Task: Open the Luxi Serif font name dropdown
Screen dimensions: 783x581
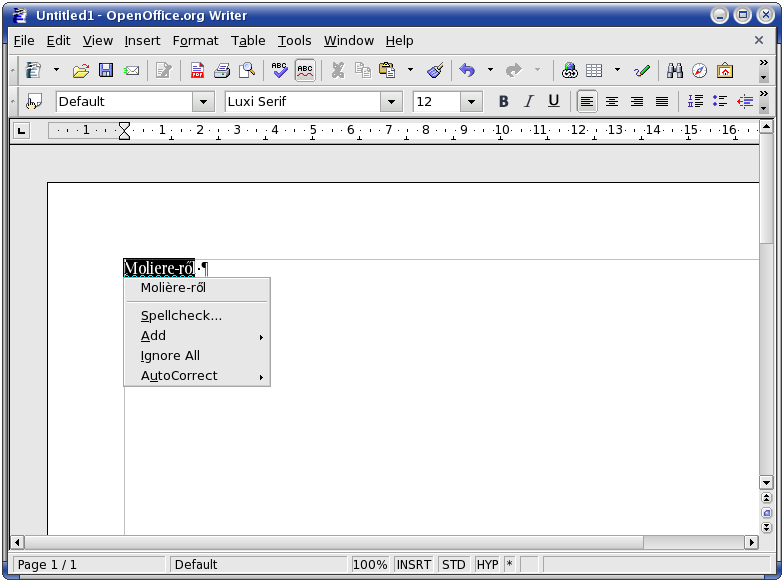Action: pyautogui.click(x=391, y=102)
